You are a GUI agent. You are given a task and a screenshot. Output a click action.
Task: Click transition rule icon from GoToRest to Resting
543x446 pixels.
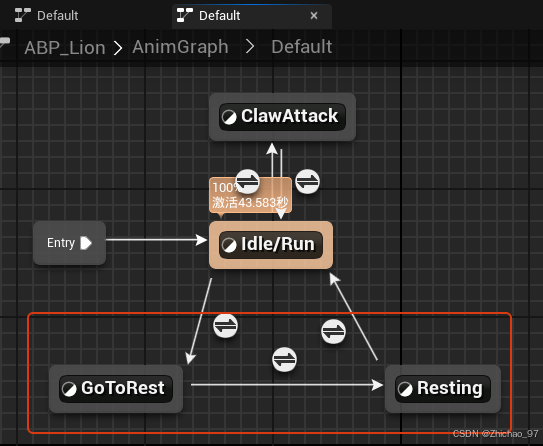tap(284, 359)
